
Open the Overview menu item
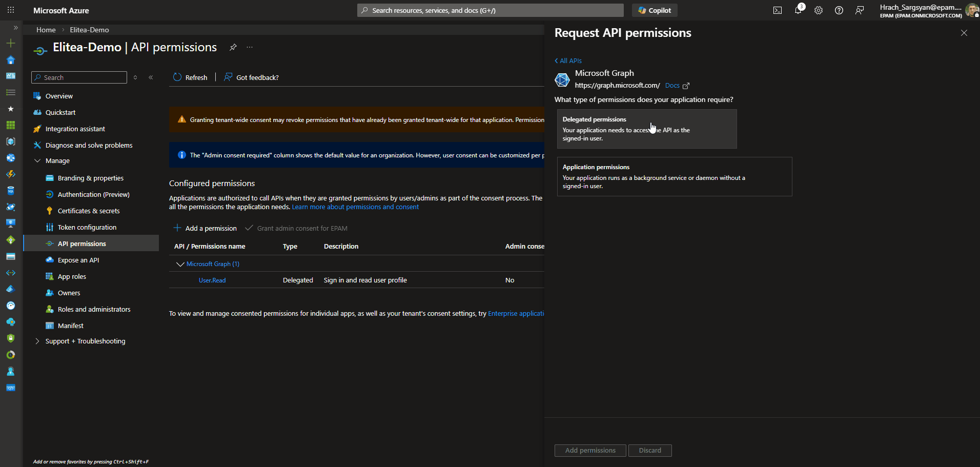coord(58,96)
